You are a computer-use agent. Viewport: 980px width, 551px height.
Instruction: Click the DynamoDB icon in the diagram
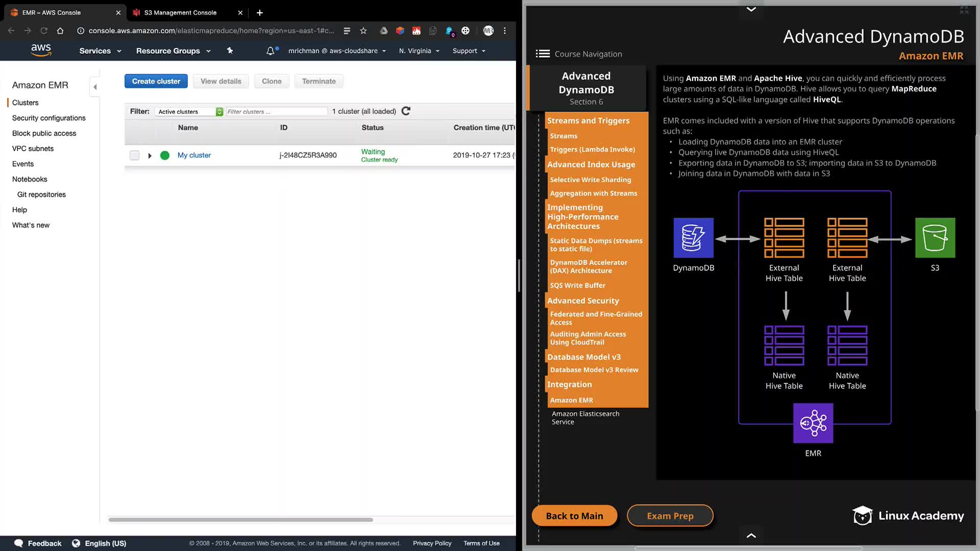[693, 238]
